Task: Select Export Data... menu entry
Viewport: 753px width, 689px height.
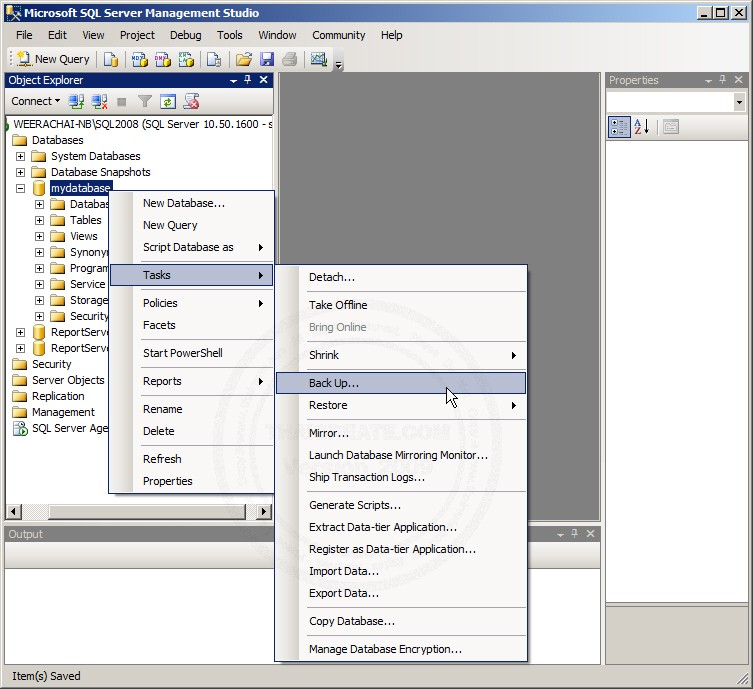Action: (401, 593)
